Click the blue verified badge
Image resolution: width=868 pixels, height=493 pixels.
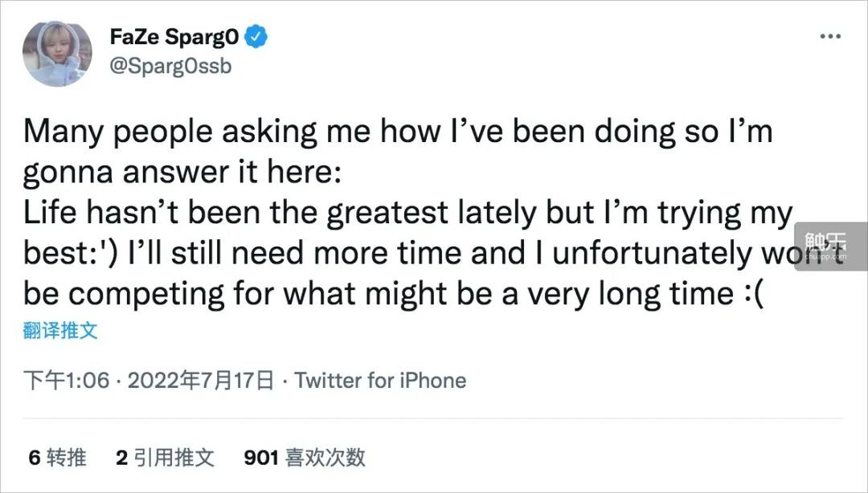(x=257, y=36)
